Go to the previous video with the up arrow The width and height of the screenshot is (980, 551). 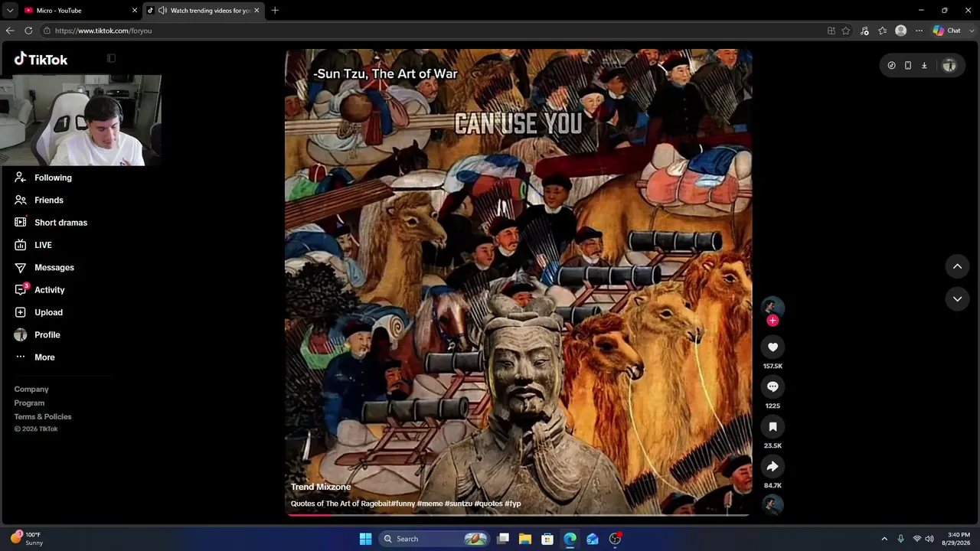(957, 266)
